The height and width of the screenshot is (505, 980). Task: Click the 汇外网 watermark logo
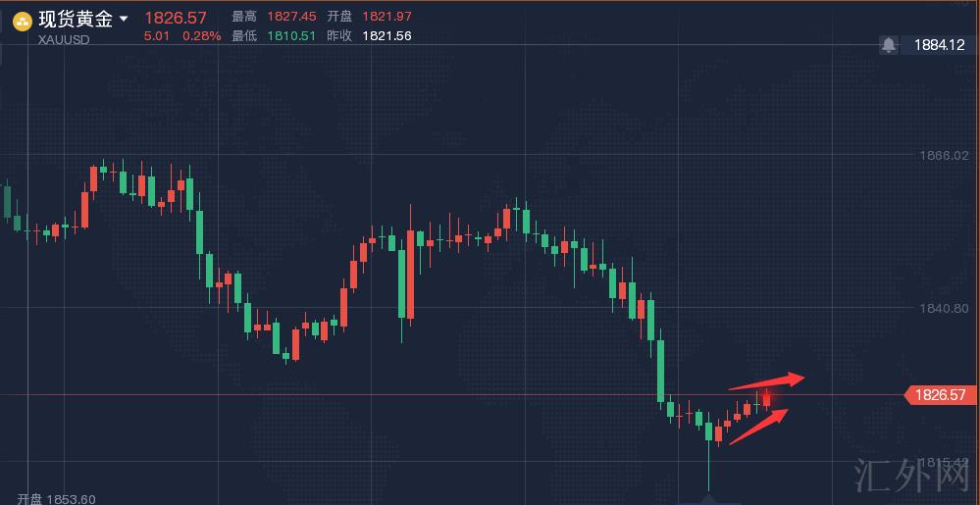911,476
